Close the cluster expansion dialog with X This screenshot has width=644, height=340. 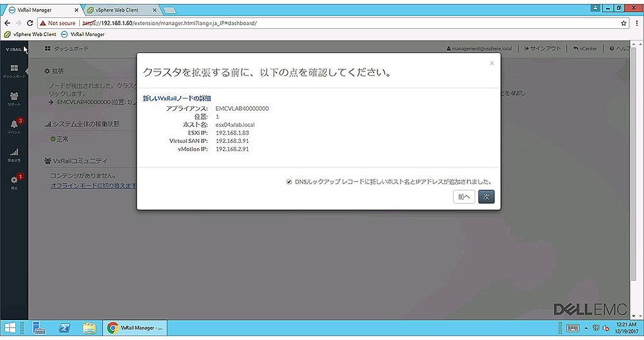491,63
